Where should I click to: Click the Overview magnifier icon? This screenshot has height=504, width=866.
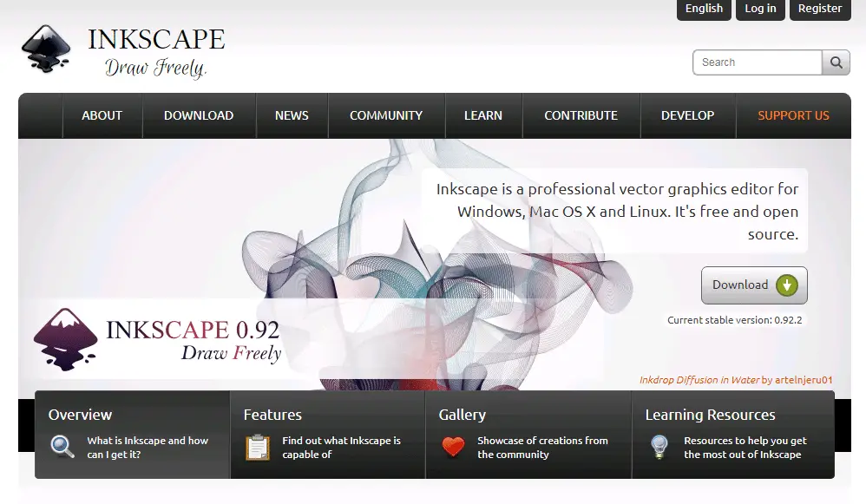click(x=62, y=447)
